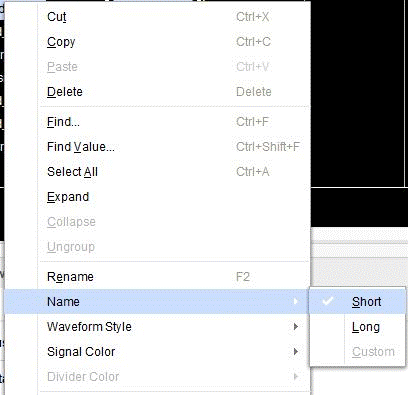Open the Waveform Style submenu
408x395 pixels.
[x=157, y=327]
